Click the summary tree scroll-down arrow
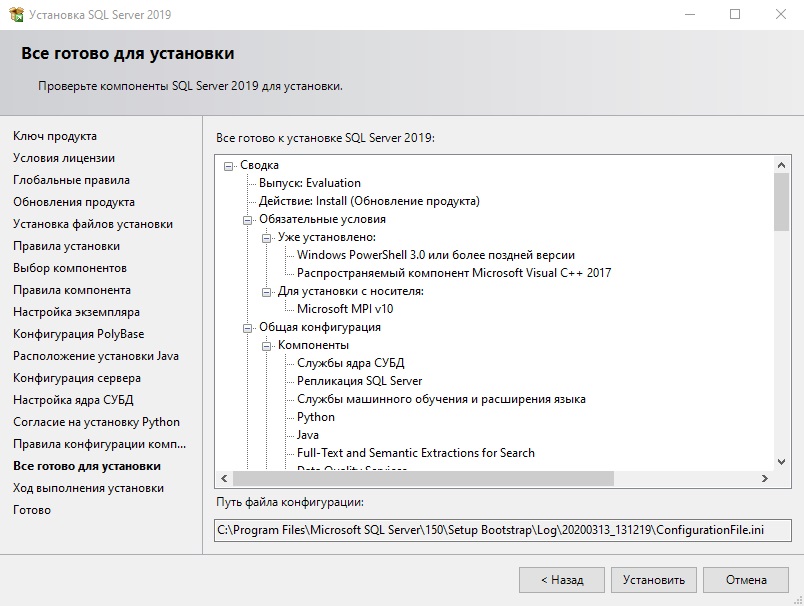 [x=781, y=462]
